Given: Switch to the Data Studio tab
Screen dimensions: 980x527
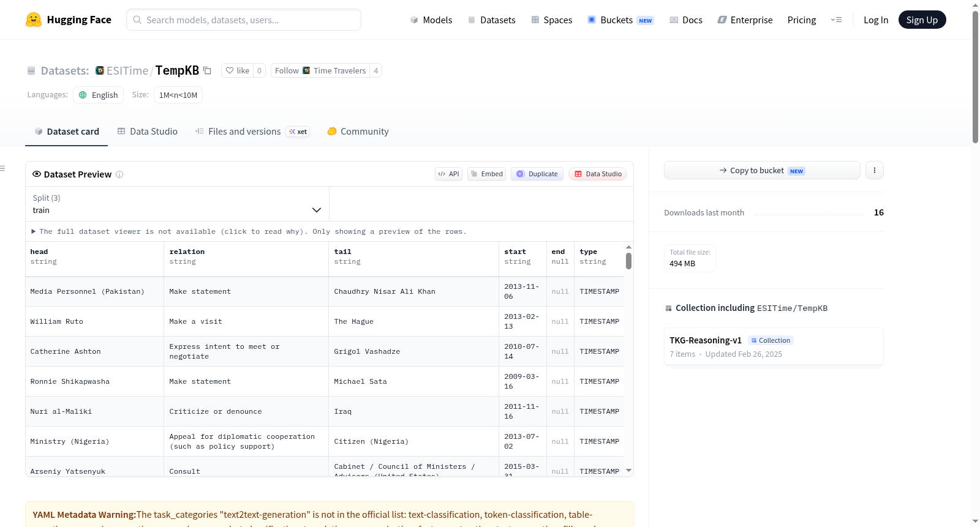Looking at the screenshot, I should [148, 131].
